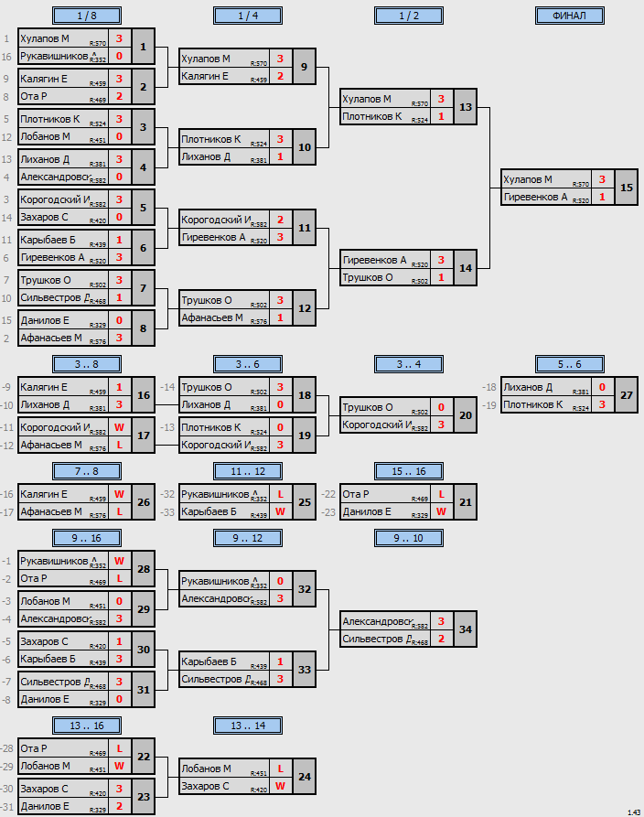
Task: Click Хулапов М in the final match
Action: (x=527, y=179)
